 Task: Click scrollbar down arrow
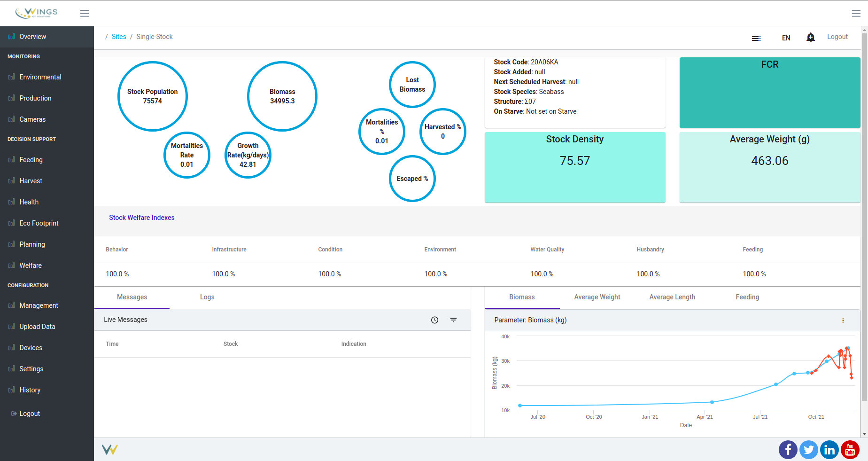click(864, 434)
